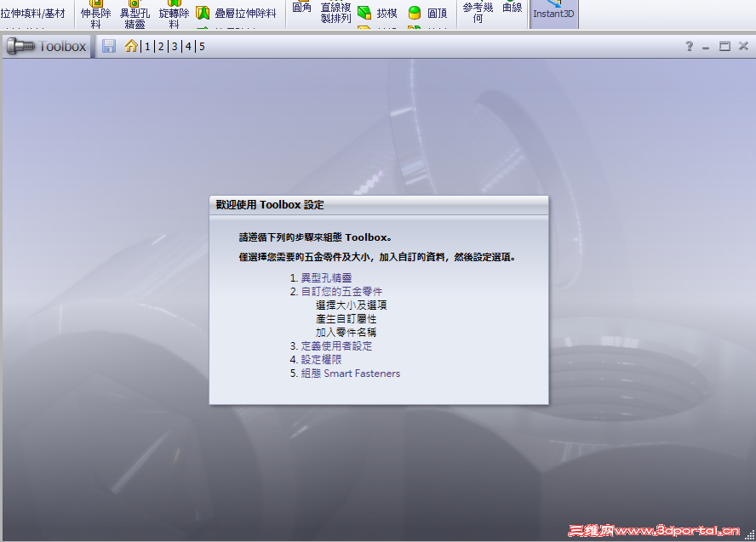Screen dimensions: 756x542
Task: Open the 異型孔精靈 link in step 1
Action: [x=326, y=278]
